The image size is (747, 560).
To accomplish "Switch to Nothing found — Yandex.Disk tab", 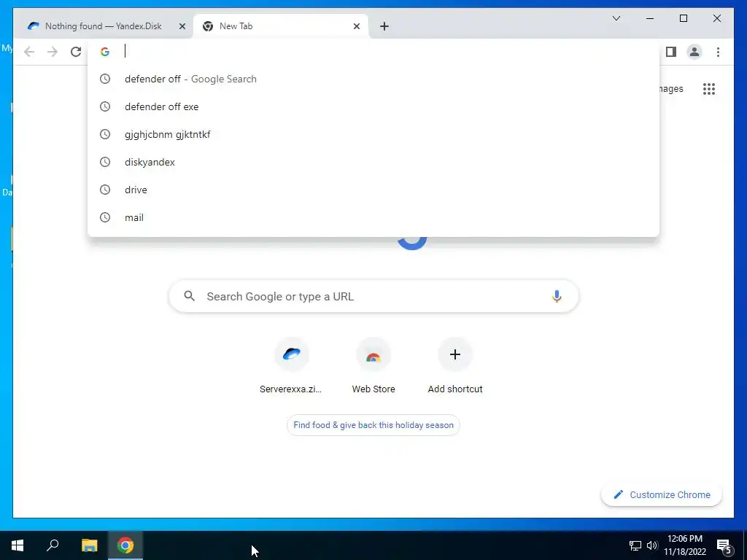I will pos(103,26).
